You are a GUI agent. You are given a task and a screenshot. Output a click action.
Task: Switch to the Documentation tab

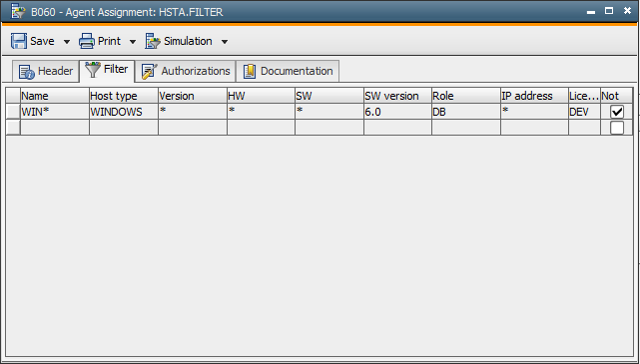coord(288,72)
